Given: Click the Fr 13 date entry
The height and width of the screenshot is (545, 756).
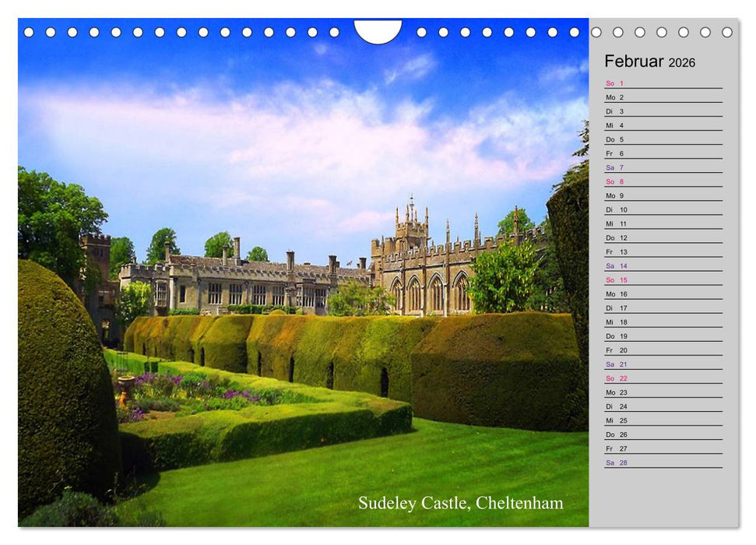Looking at the screenshot, I should (x=663, y=251).
